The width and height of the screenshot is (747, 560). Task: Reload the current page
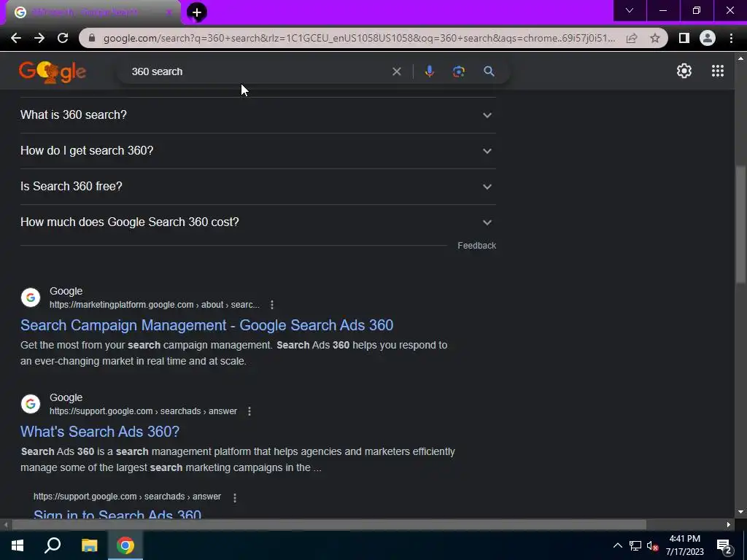(63, 38)
